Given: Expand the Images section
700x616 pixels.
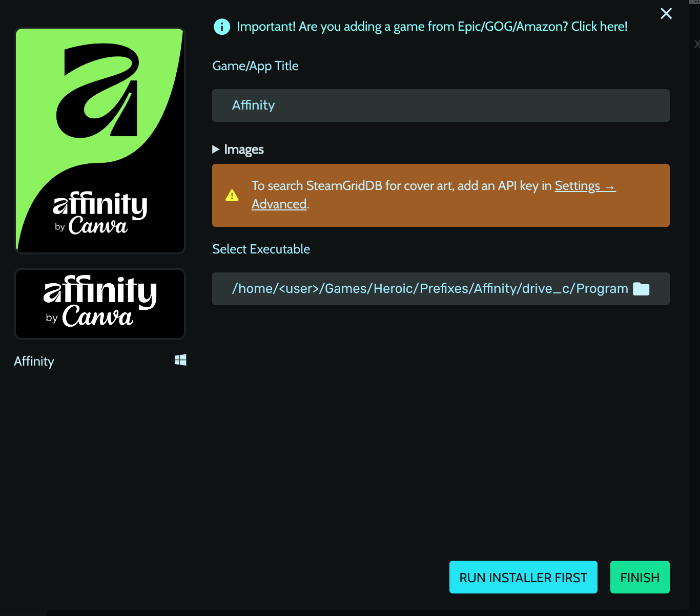Looking at the screenshot, I should click(x=238, y=150).
